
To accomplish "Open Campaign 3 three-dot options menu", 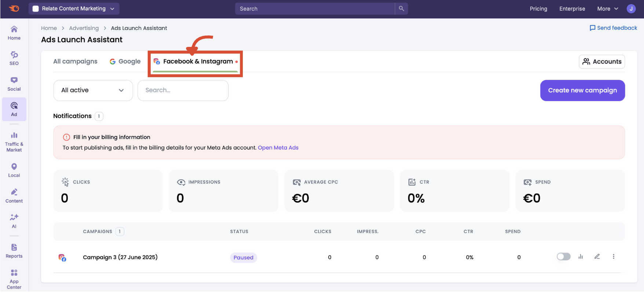I will [614, 257].
